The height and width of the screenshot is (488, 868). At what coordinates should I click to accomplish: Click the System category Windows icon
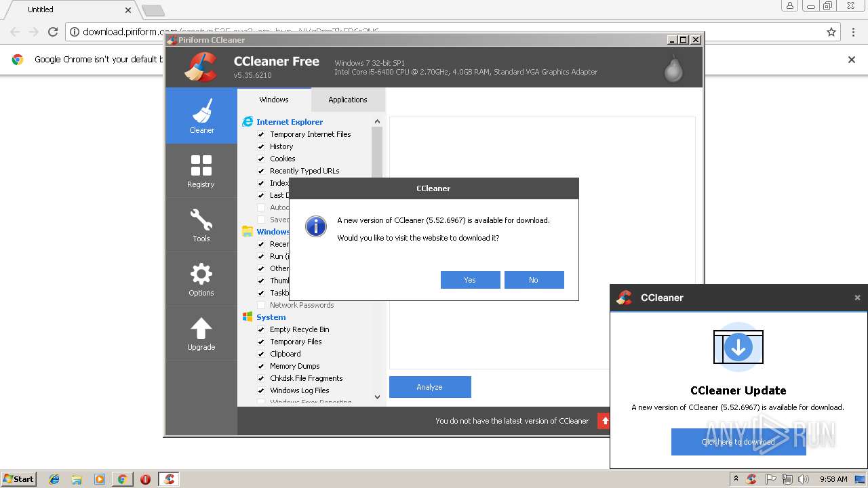[248, 317]
